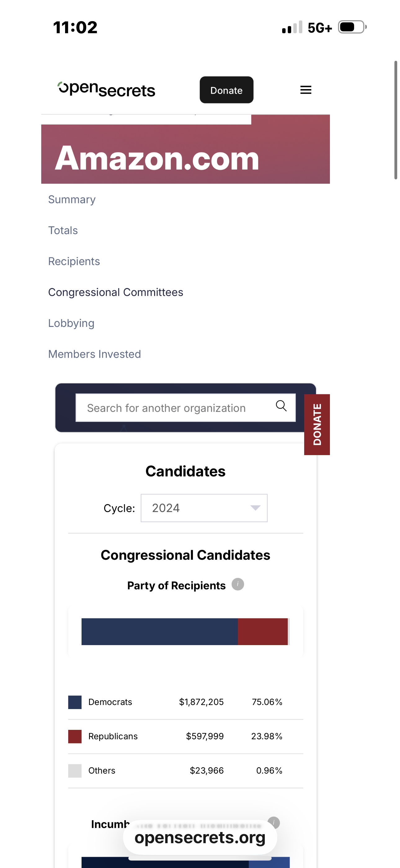Open the Cycle 2024 dropdown
Image resolution: width=400 pixels, height=868 pixels.
click(x=204, y=508)
